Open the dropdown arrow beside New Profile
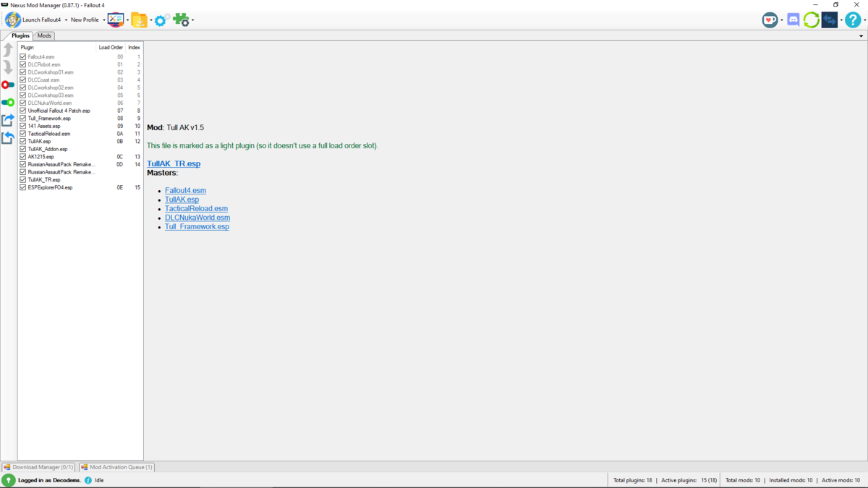 tap(103, 20)
